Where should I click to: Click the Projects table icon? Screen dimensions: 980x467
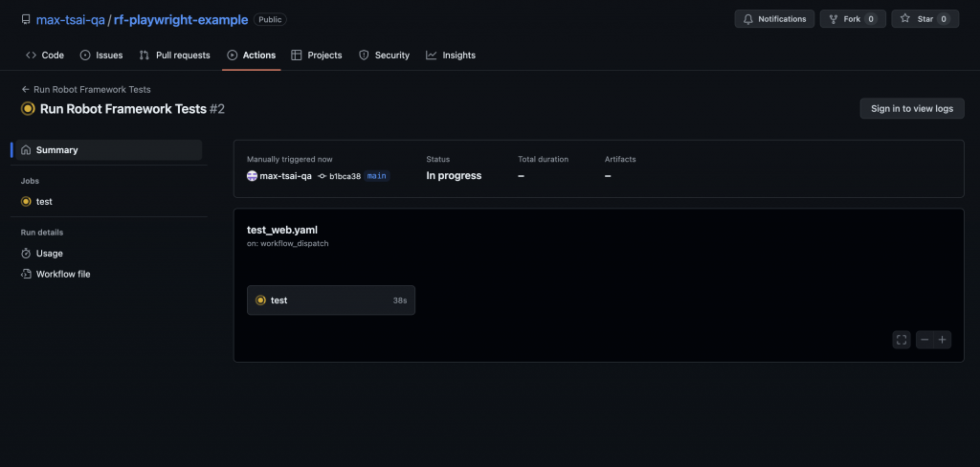pyautogui.click(x=297, y=55)
